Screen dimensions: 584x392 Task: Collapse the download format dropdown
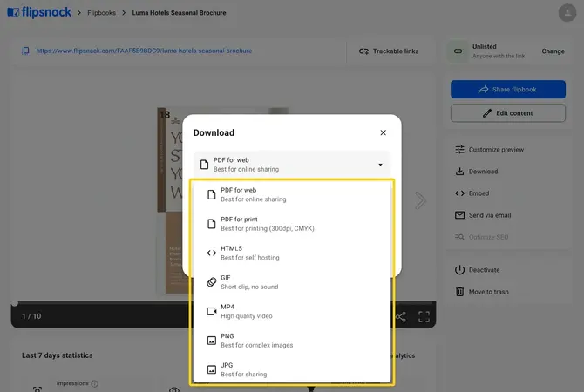[x=380, y=165]
